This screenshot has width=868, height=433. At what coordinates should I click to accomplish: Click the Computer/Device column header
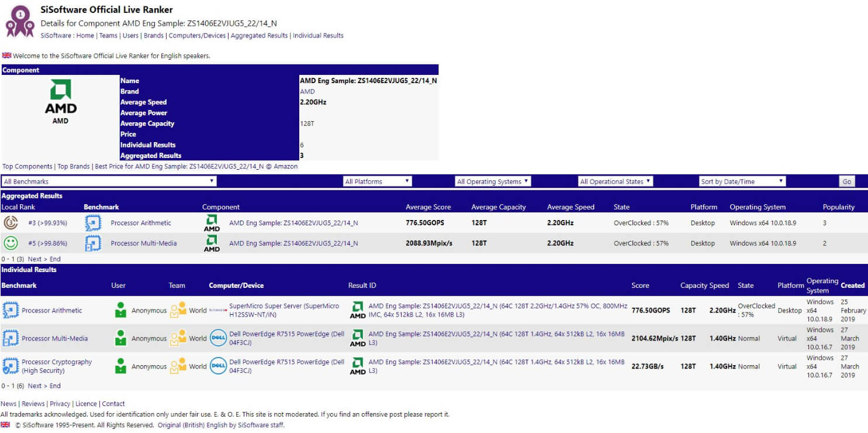(236, 286)
